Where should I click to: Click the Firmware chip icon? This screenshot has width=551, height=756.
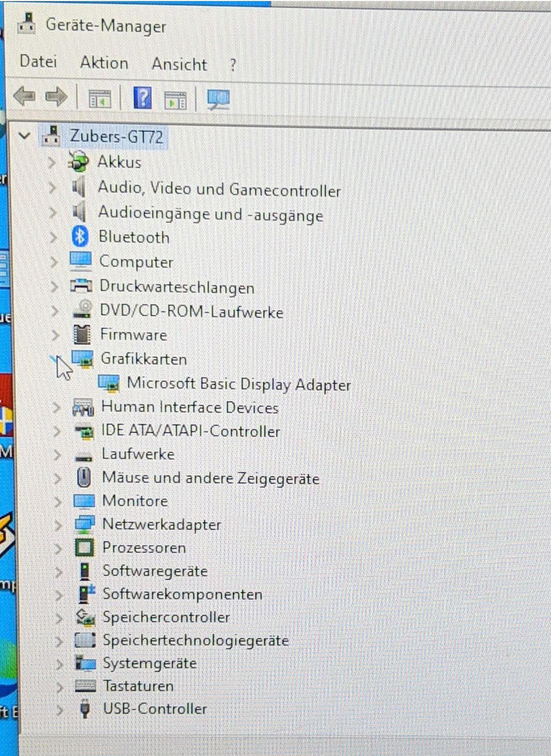tap(82, 335)
